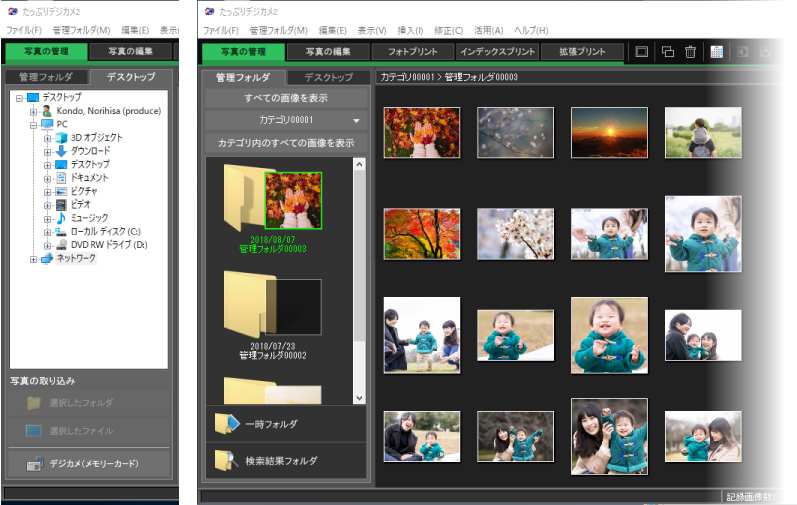Click the single-window frame icon in toolbar
Image resolution: width=797 pixels, height=505 pixels.
[642, 52]
